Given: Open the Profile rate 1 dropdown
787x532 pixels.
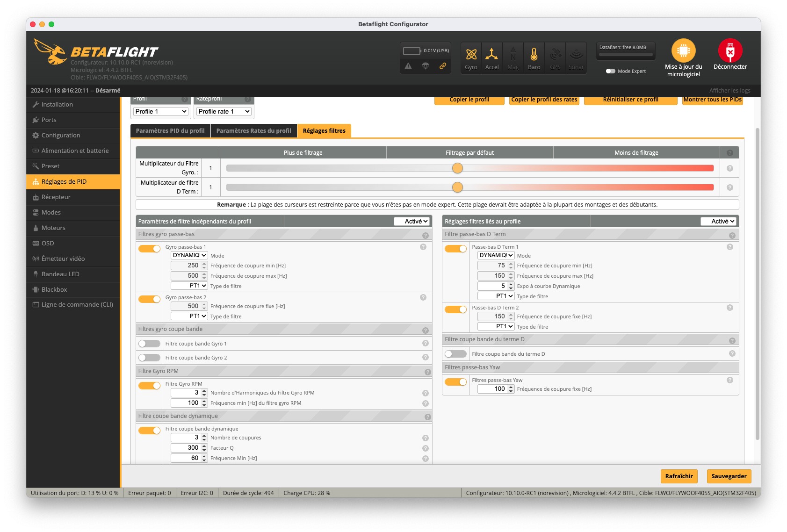Looking at the screenshot, I should 224,111.
